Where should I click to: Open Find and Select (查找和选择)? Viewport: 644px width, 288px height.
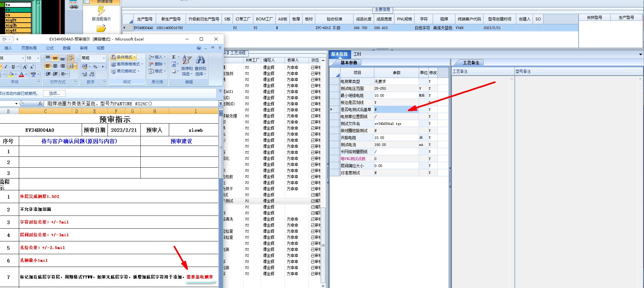(x=200, y=66)
